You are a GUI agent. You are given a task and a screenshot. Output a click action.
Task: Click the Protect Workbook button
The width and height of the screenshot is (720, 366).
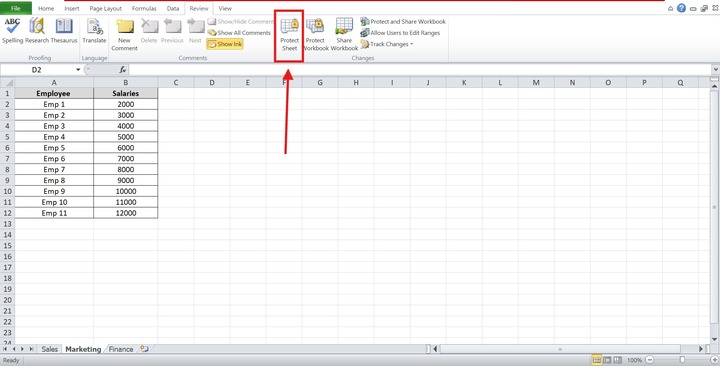pos(315,34)
